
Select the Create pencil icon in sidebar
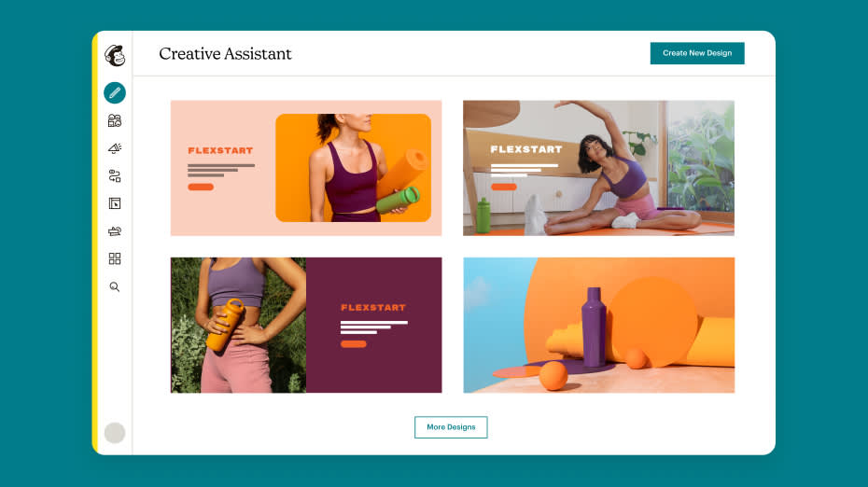pos(115,92)
